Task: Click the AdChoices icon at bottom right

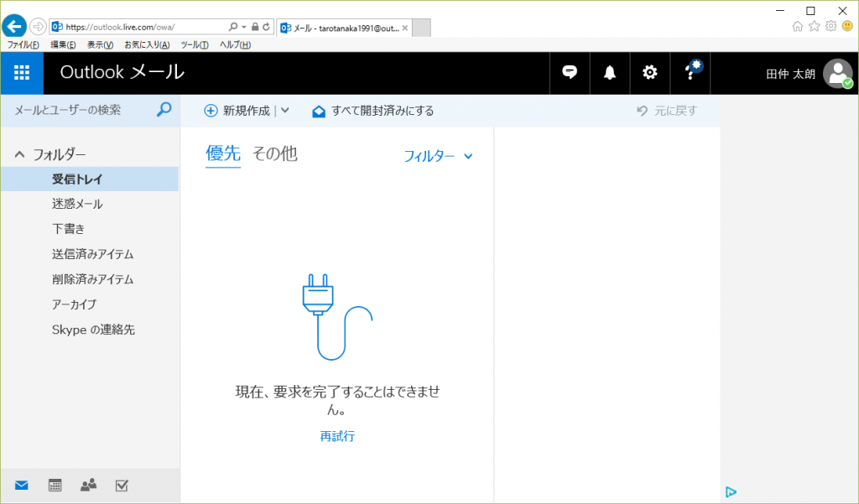Action: (x=731, y=492)
